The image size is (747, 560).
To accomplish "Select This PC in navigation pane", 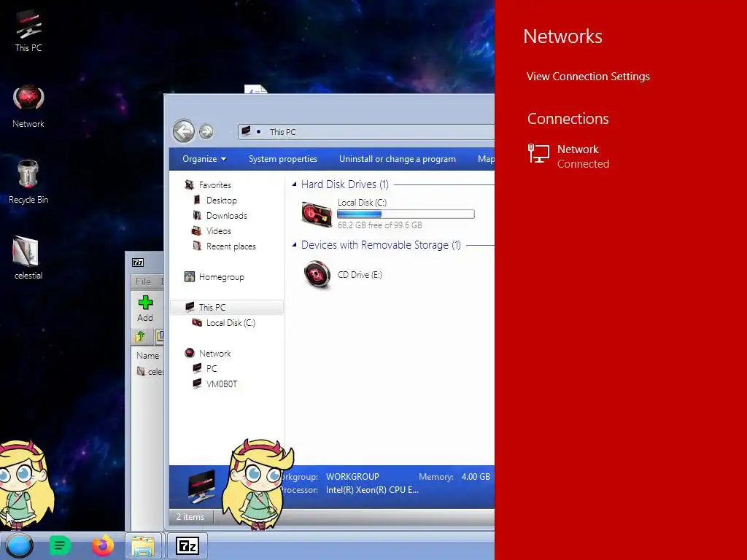I will pyautogui.click(x=227, y=307).
